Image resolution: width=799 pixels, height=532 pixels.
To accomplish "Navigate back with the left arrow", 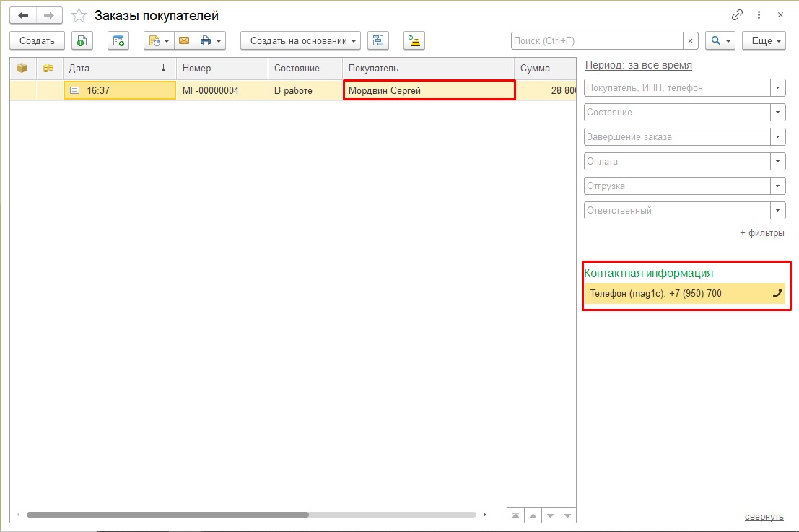I will tap(23, 15).
